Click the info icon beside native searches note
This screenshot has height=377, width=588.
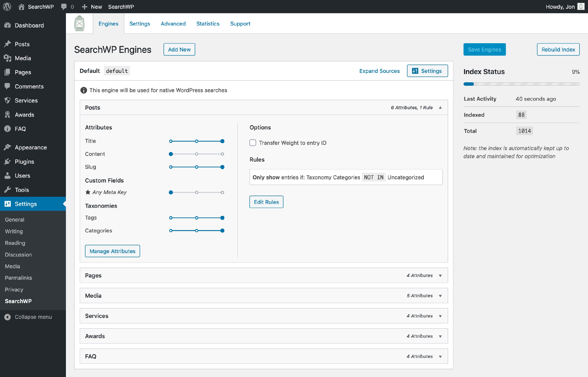(84, 90)
